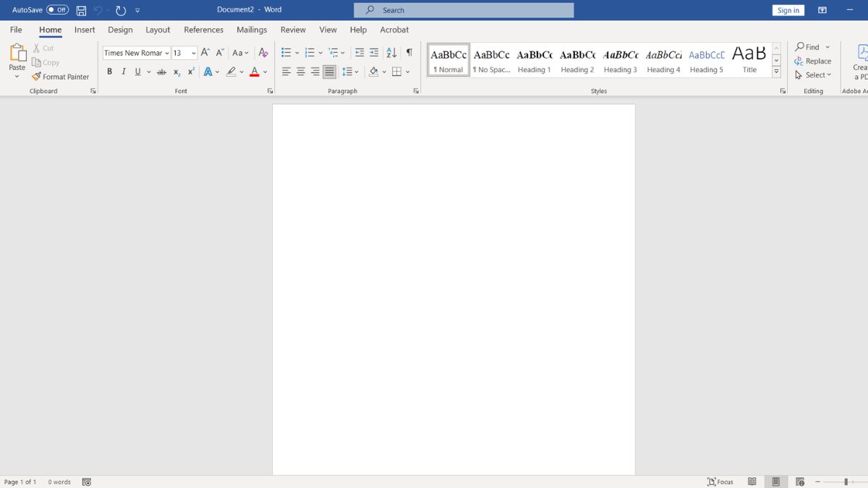868x488 pixels.
Task: Open the bullet list dropdown
Action: click(x=297, y=53)
